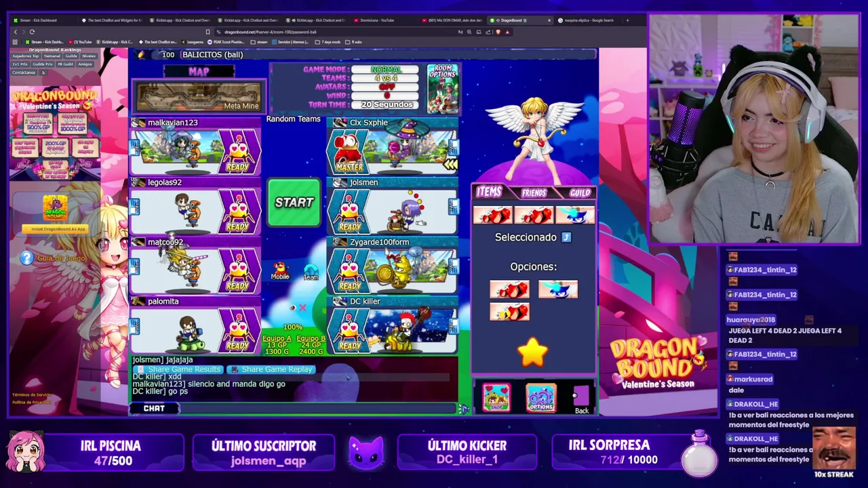Click Contáctanos button
Screen dimensions: 868x488
pyautogui.click(x=24, y=73)
